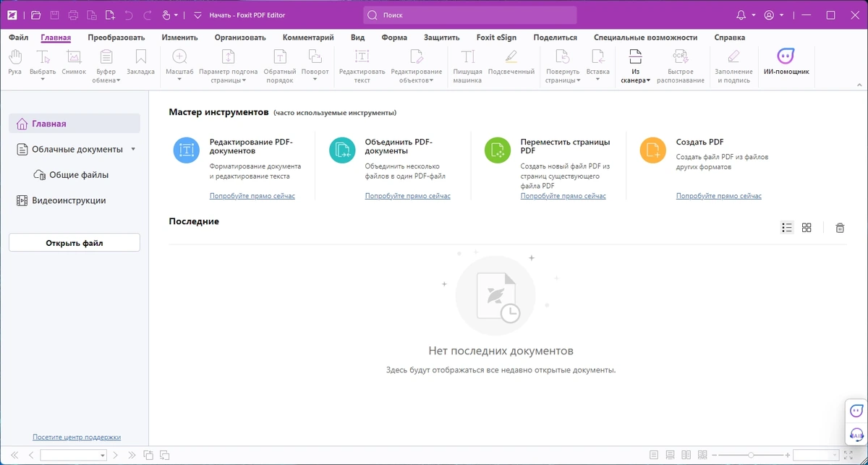Enable single page view in status bar
This screenshot has height=465, width=868.
click(654, 456)
